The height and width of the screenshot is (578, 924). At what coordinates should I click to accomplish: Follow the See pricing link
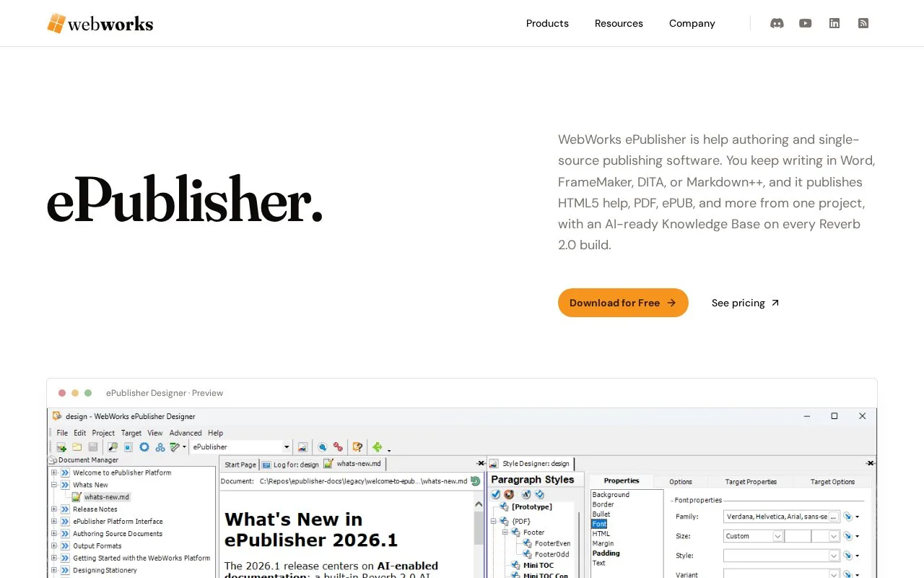[746, 303]
